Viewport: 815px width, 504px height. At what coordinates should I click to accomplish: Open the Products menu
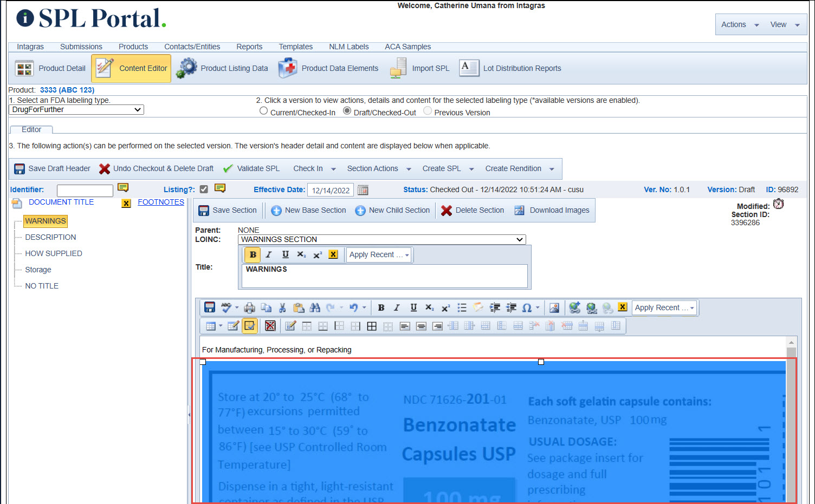133,47
